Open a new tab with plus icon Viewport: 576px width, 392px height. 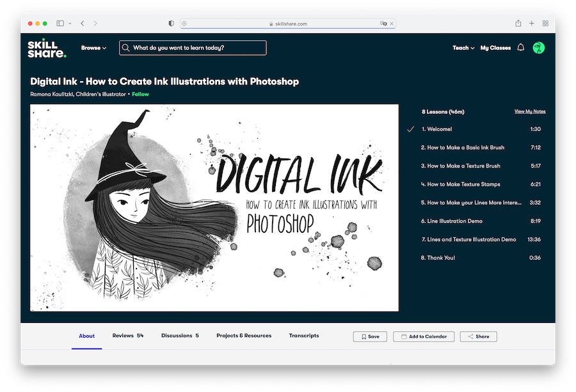click(532, 23)
